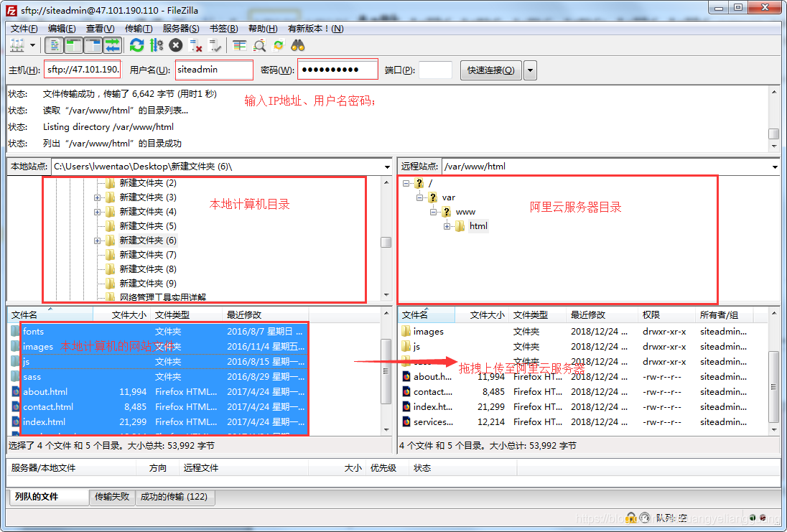This screenshot has width=787, height=532.
Task: Select 新建文件夹 (9) in local tree
Action: coord(148,283)
